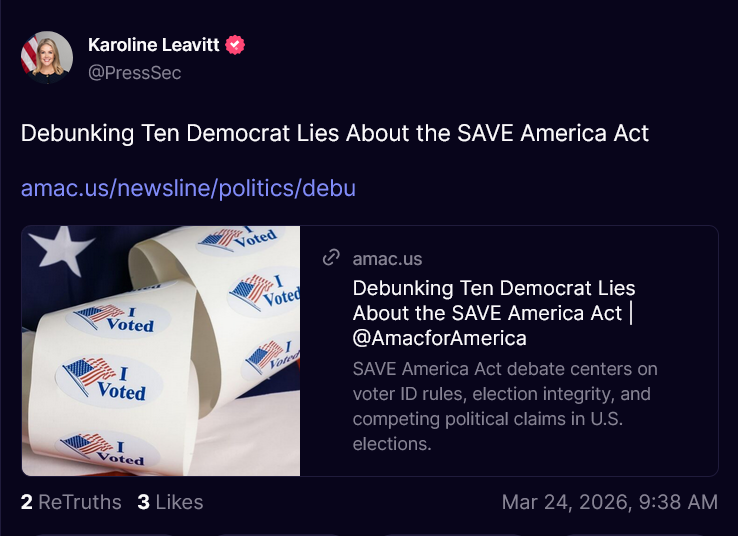Screen dimensions: 738x536
Task: Open the Karoline Leavitt display name
Action: (x=155, y=45)
